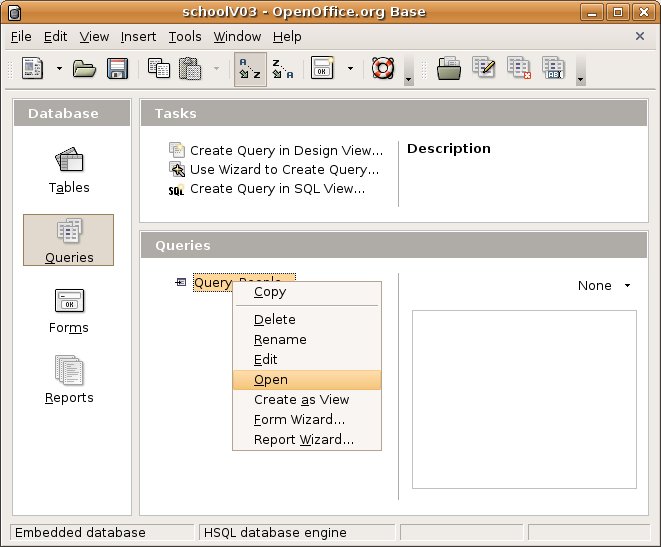
Task: Save the database with the floppy icon
Action: pos(117,68)
